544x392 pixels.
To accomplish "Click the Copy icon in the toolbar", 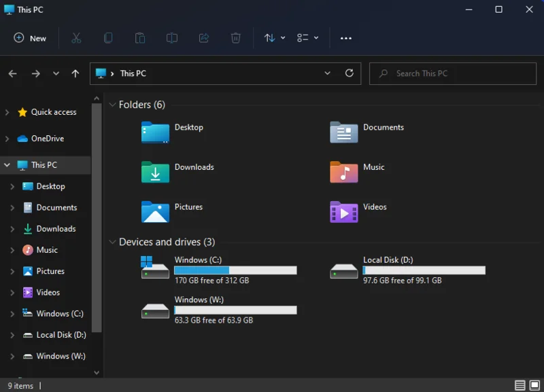I will pyautogui.click(x=108, y=38).
